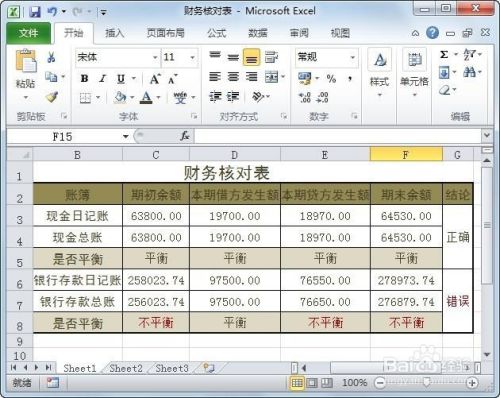The width and height of the screenshot is (500, 398).
Task: Click Normal view button in status bar
Action: pos(297,383)
